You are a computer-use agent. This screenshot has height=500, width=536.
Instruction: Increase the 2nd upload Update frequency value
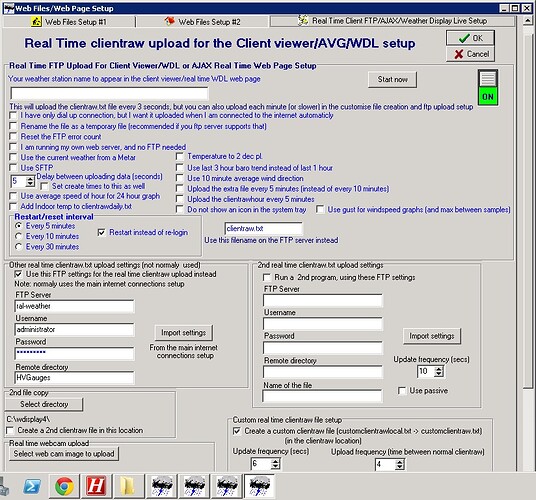coord(439,368)
